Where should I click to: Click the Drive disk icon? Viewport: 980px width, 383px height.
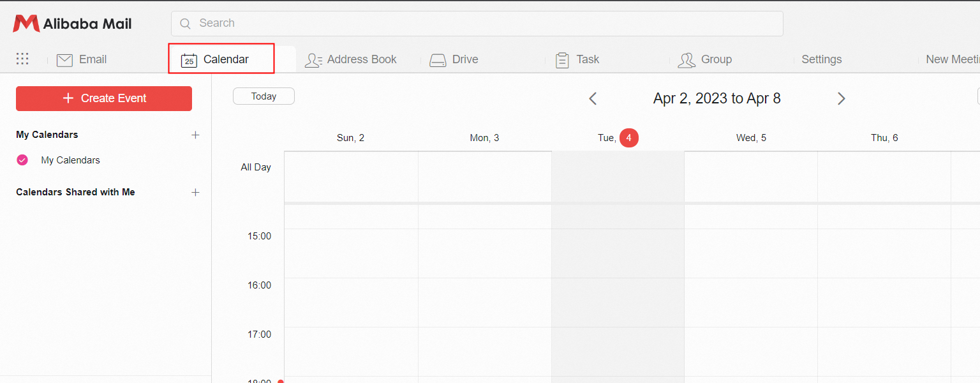[438, 60]
